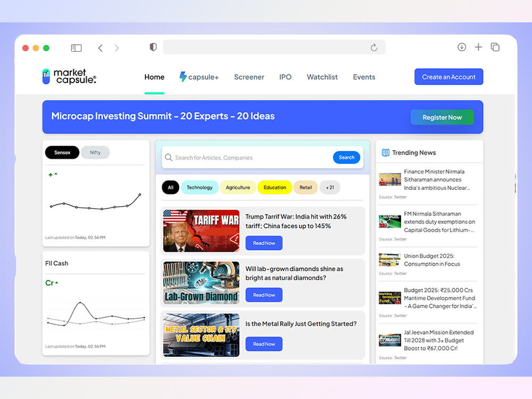The image size is (532, 399).
Task: Click the browser address bar
Action: click(274, 47)
